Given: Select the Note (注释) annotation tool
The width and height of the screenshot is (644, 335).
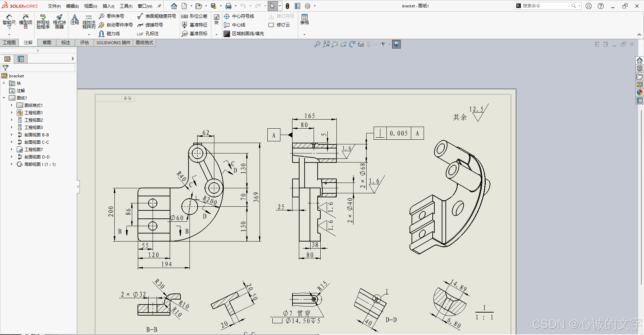Looking at the screenshot, I should coord(75,19).
